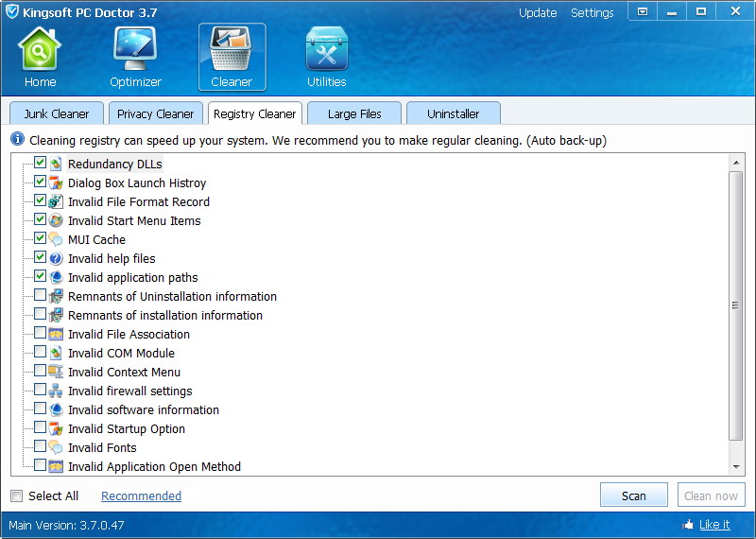Select the Registry Cleaner tab
This screenshot has height=539, width=756.
point(254,113)
